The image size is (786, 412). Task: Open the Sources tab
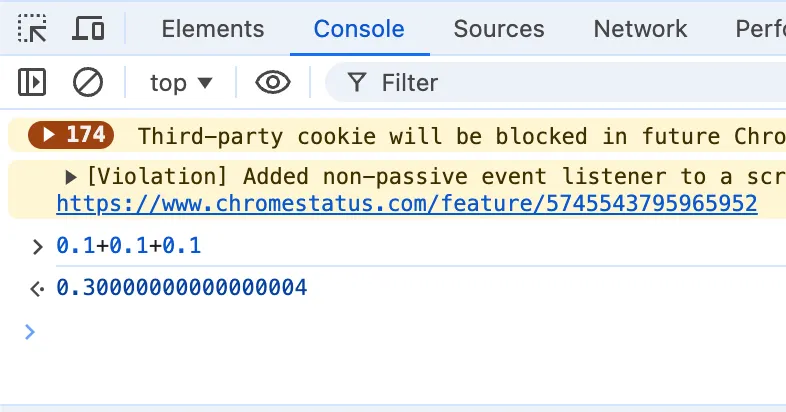[499, 29]
